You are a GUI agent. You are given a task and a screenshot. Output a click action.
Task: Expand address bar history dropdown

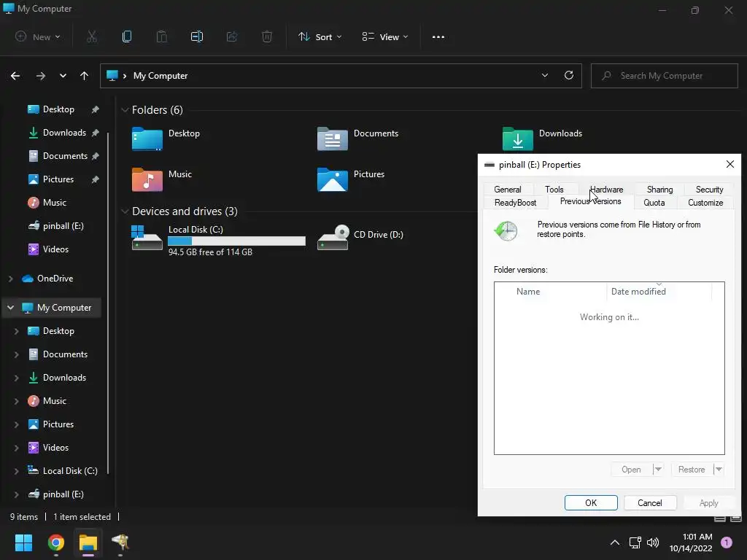(545, 75)
